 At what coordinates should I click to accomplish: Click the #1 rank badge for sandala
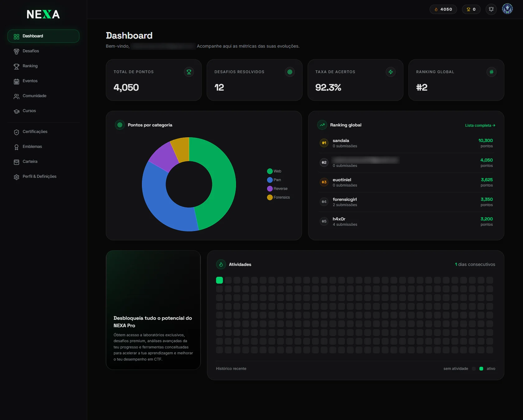(324, 143)
